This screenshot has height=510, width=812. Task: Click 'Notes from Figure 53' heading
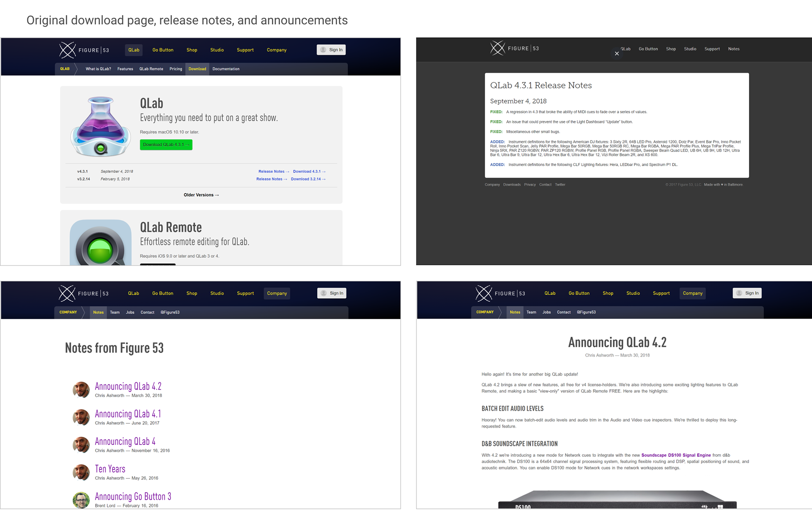pos(114,348)
